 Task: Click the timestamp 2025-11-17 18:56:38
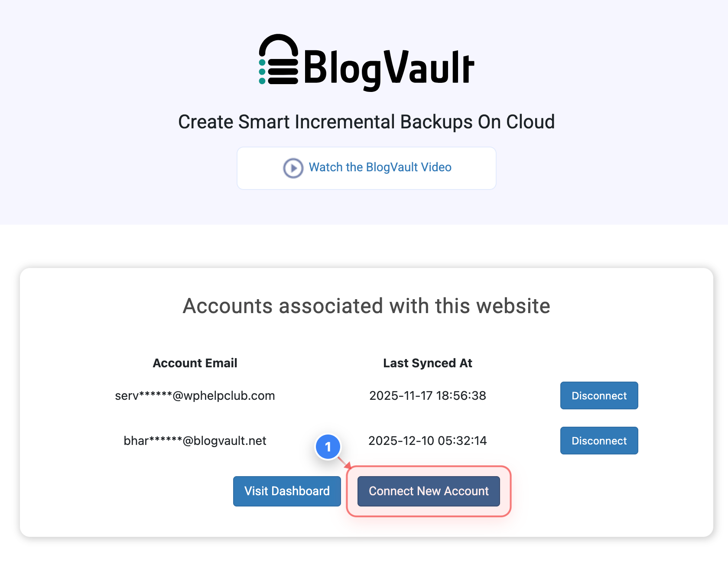point(427,395)
